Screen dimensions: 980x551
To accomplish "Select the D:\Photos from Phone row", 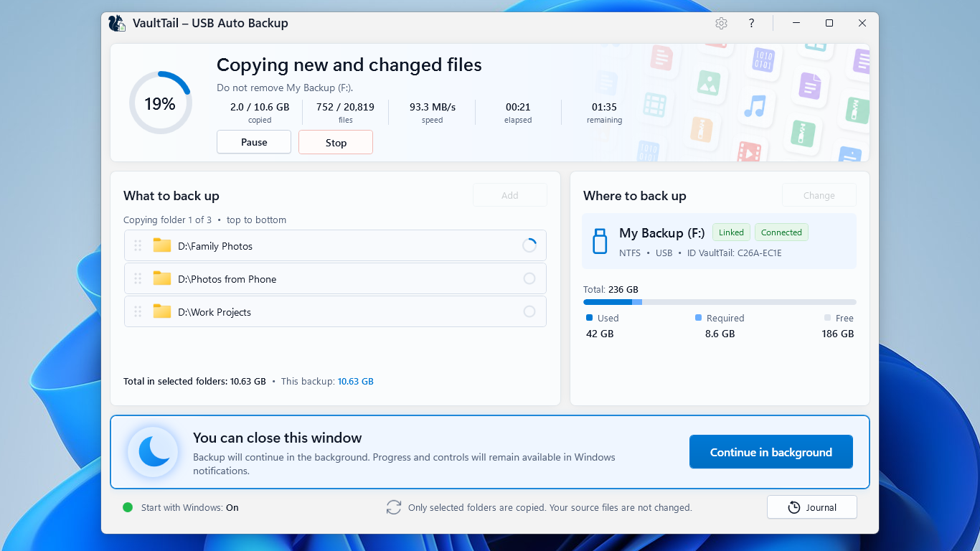I will tap(335, 278).
